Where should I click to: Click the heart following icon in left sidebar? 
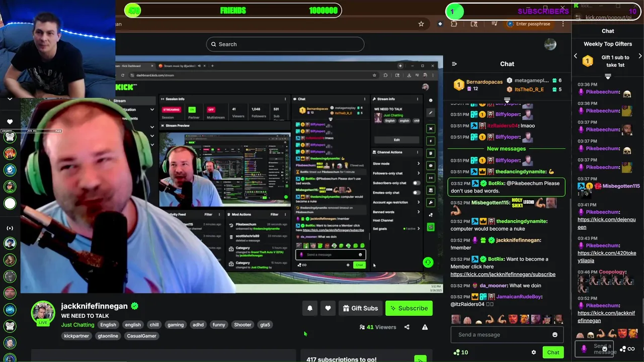10,122
